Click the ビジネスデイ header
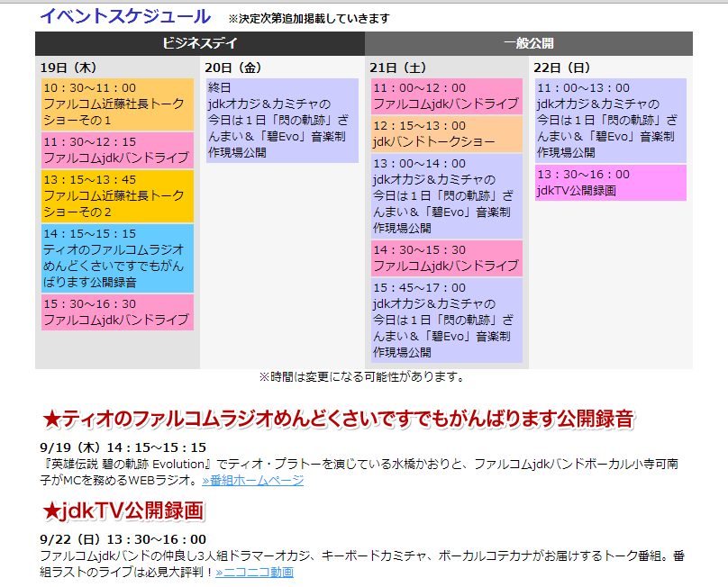The height and width of the screenshot is (587, 728). point(200,43)
